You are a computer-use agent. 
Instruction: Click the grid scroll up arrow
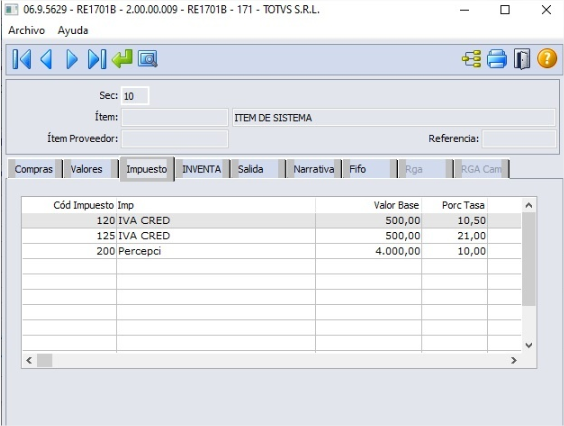[x=528, y=205]
